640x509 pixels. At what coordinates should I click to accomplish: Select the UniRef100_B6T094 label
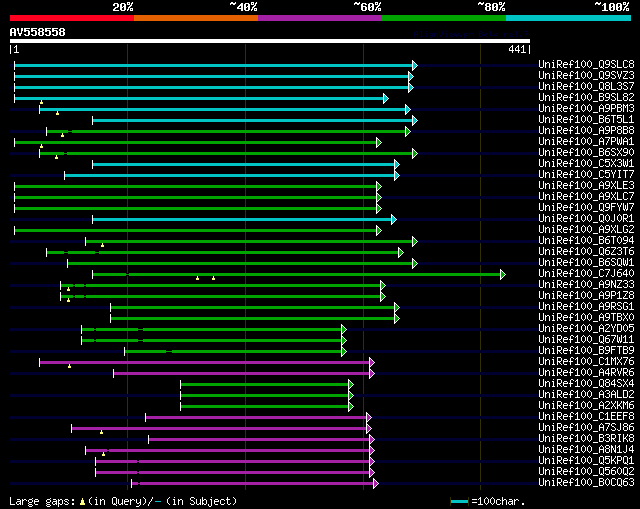(x=586, y=241)
